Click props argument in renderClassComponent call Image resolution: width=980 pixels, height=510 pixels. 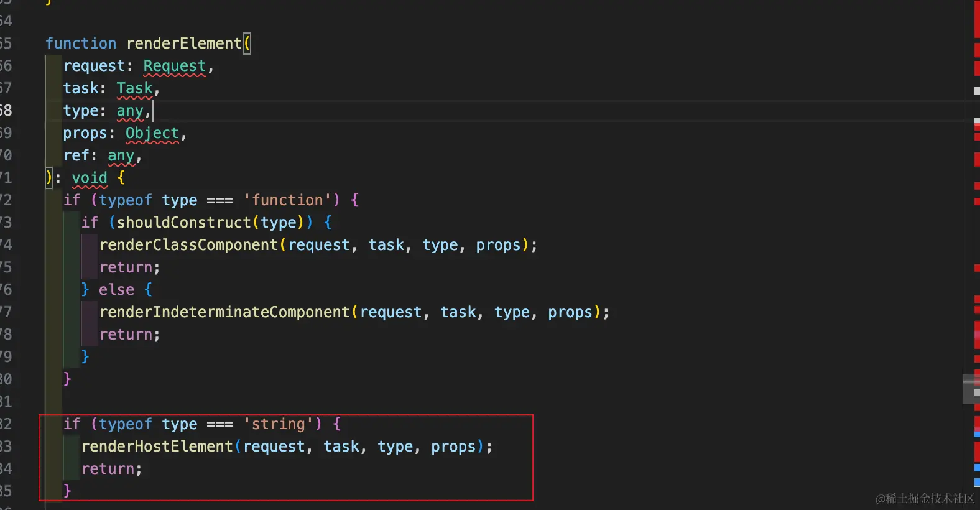click(x=498, y=245)
